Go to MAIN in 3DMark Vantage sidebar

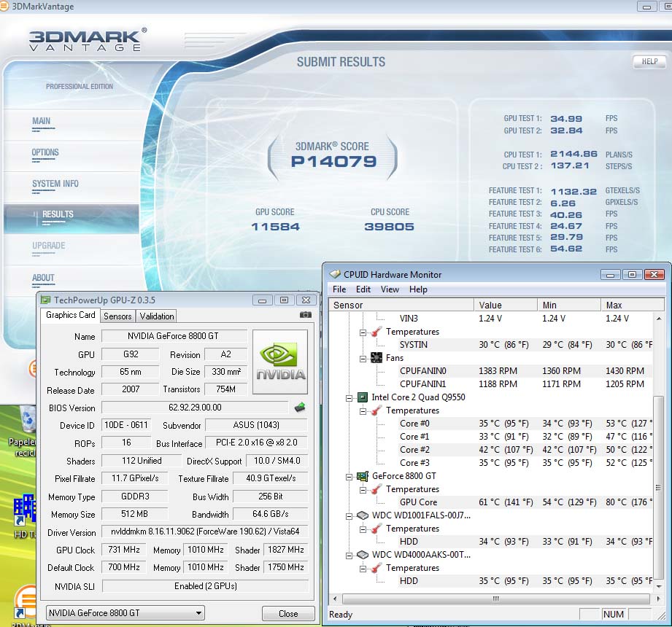tap(42, 121)
